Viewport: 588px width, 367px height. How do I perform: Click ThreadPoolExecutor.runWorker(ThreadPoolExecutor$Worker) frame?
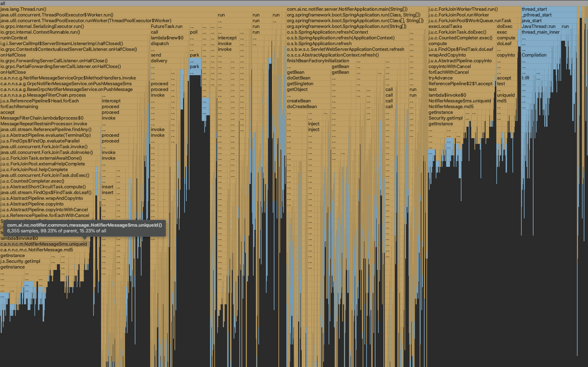point(108,20)
